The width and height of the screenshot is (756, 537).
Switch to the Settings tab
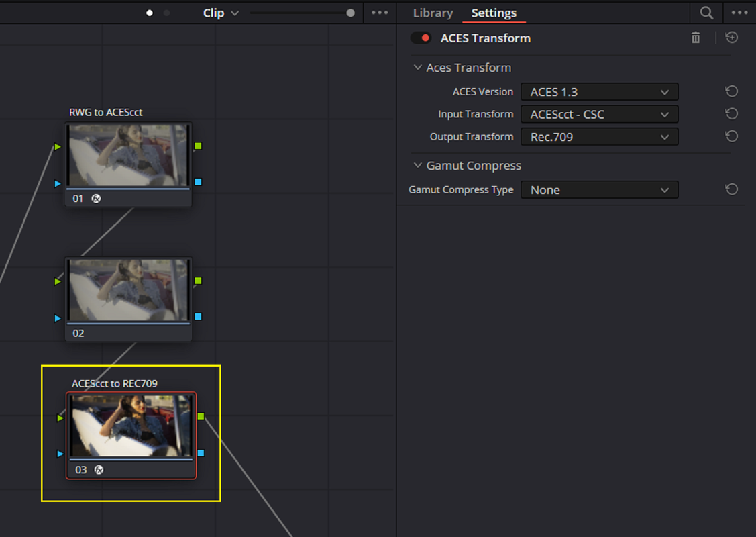(494, 13)
